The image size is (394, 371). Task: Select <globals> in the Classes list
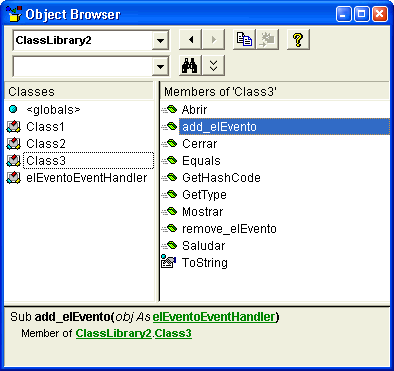coord(53,109)
